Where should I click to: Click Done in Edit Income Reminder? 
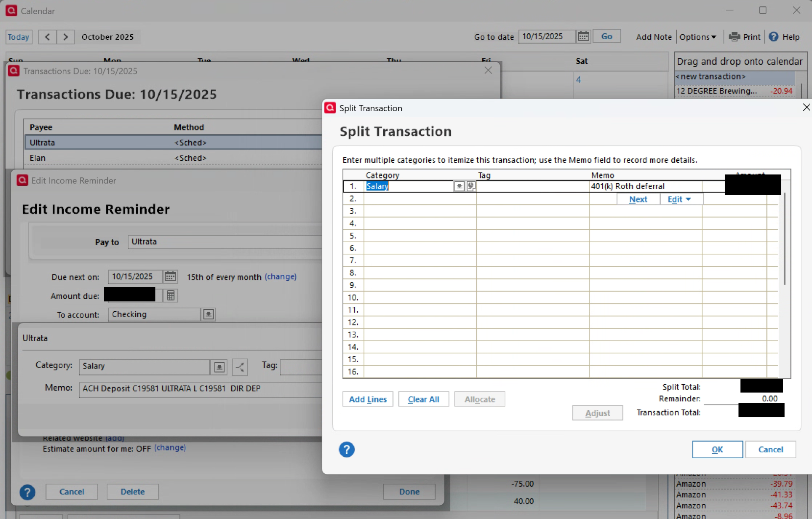point(409,492)
